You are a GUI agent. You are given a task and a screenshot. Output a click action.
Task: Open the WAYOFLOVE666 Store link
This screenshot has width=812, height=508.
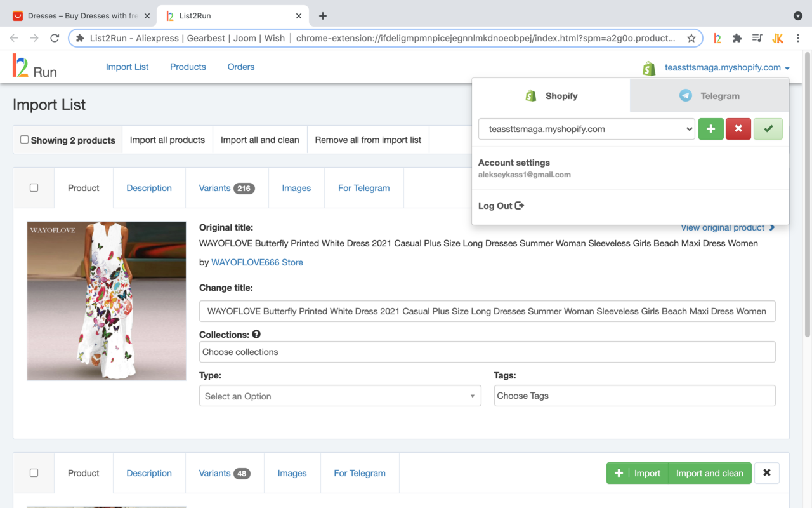point(257,262)
